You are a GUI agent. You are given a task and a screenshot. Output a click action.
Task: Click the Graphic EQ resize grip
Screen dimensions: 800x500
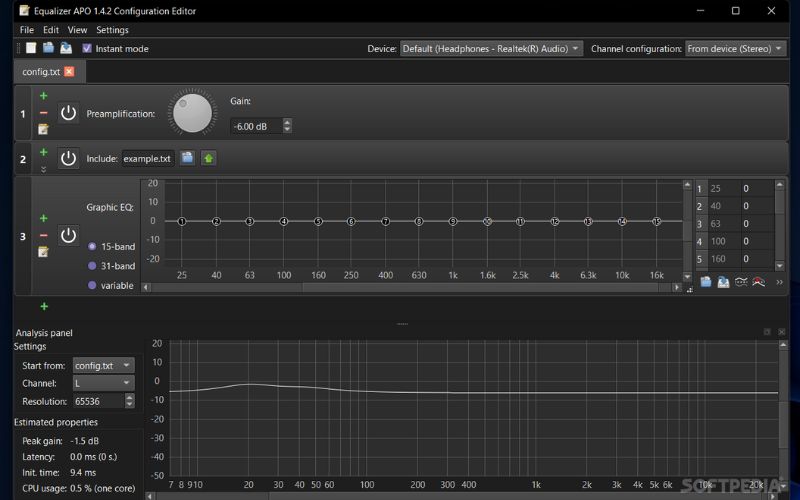click(x=689, y=290)
